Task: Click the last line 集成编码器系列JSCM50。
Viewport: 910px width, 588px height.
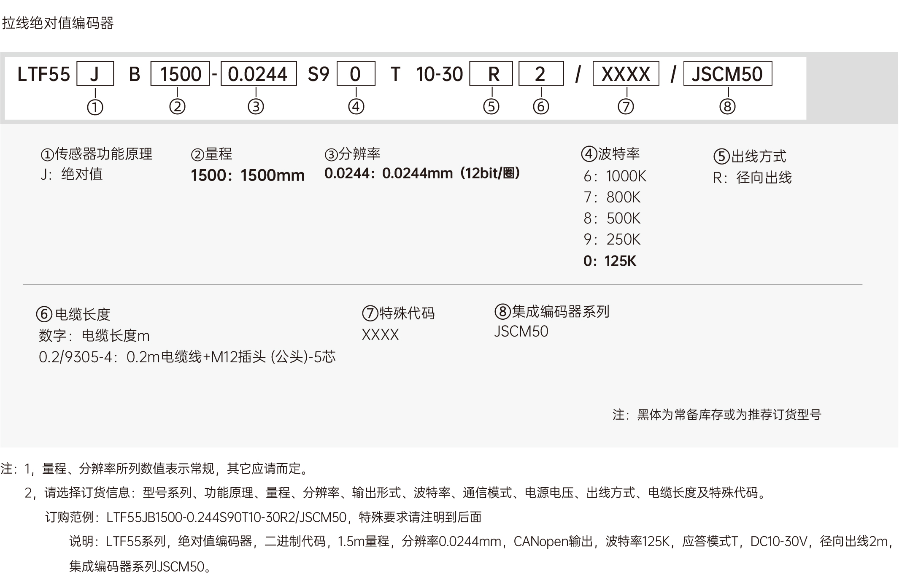Action: click(140, 566)
